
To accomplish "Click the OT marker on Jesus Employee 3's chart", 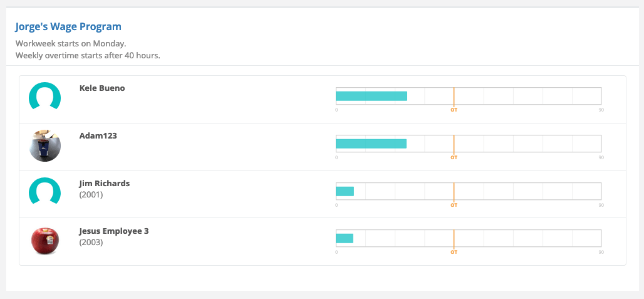I will 454,252.
